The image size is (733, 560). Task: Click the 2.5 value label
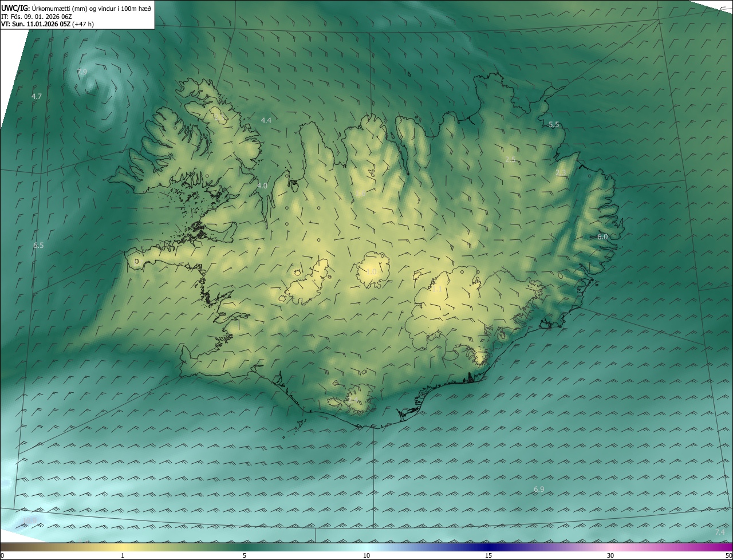pos(510,159)
